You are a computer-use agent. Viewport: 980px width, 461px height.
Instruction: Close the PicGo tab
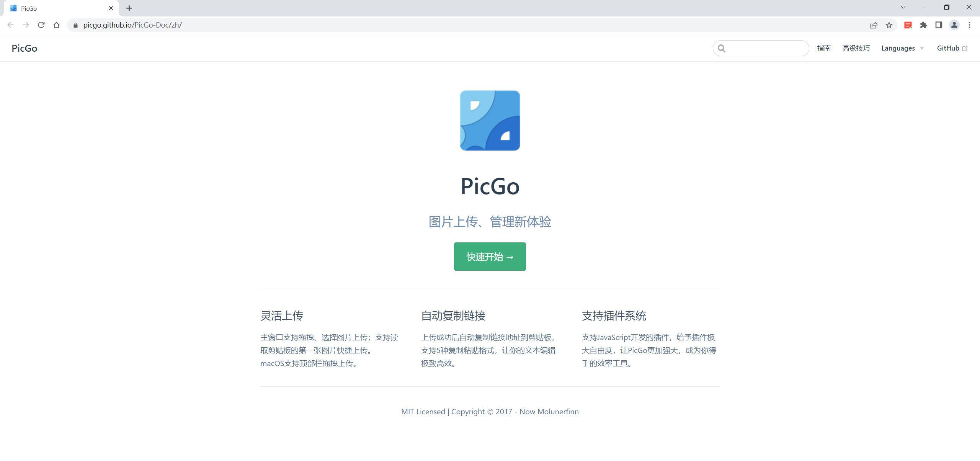[x=111, y=8]
